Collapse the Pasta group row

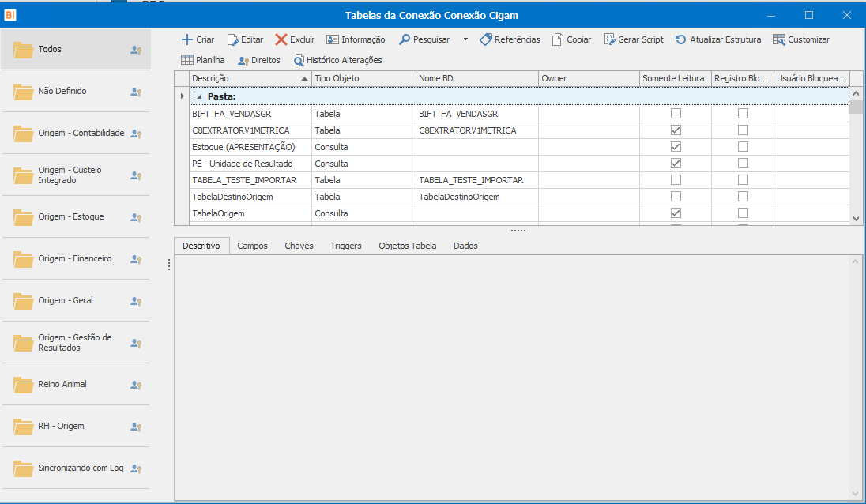(x=199, y=96)
